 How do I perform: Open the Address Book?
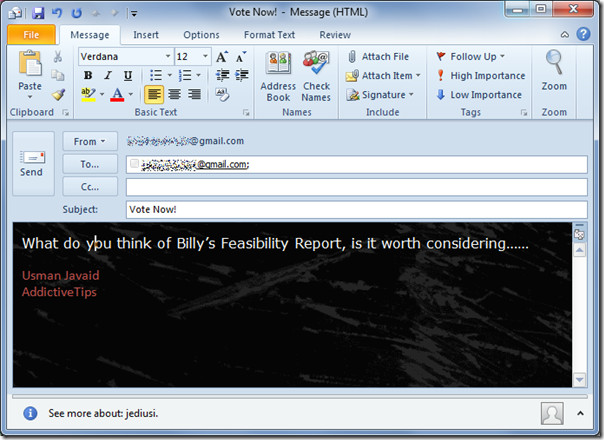[x=278, y=75]
